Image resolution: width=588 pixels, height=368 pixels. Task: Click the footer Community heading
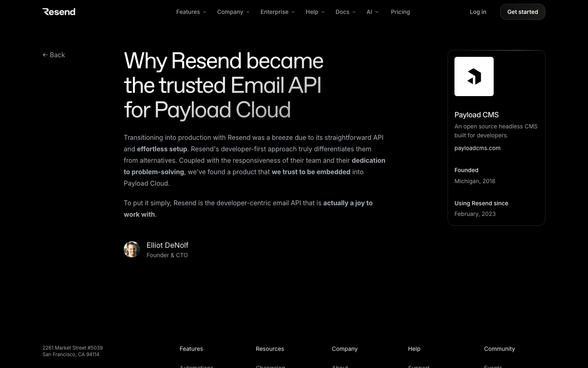(x=499, y=349)
